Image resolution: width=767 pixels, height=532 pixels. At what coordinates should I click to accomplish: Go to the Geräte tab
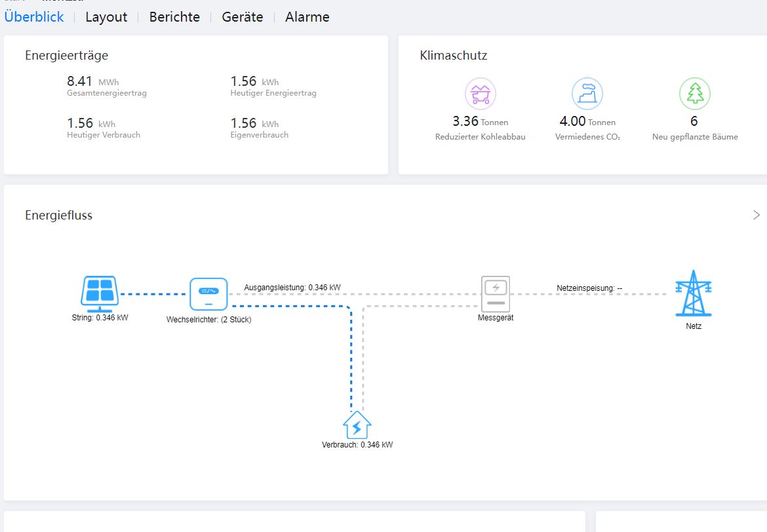click(243, 17)
